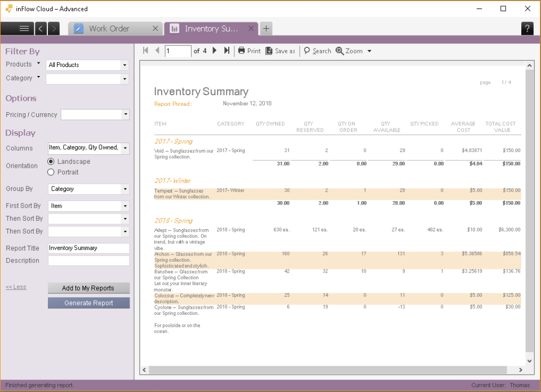Screen dimensions: 541x392
Task: Go back with the left arrow button
Action: pos(41,28)
